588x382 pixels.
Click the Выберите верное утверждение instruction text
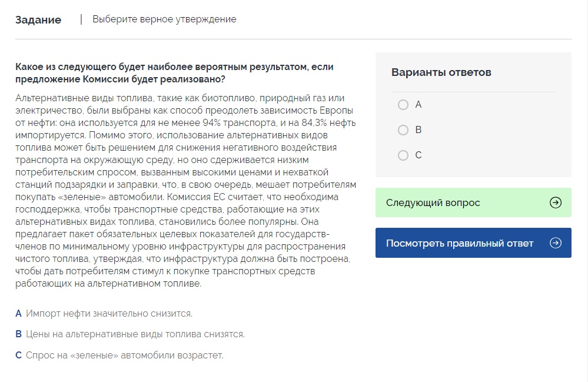pos(164,19)
